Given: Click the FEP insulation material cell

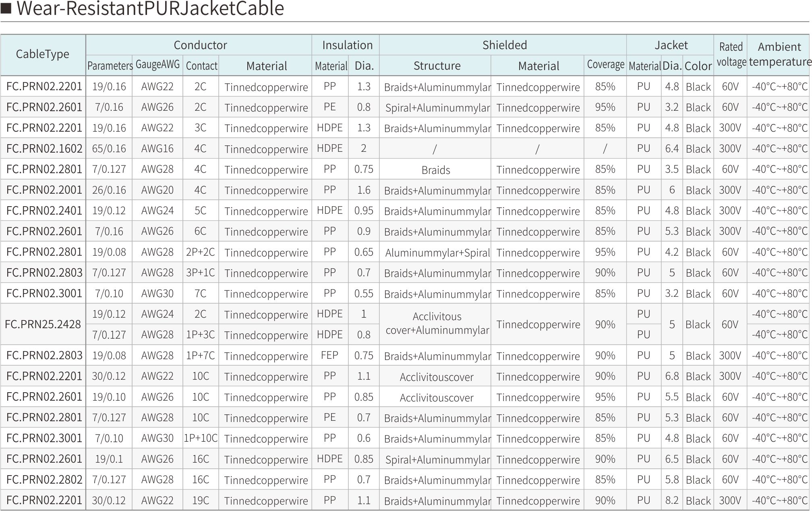Looking at the screenshot, I should point(329,356).
